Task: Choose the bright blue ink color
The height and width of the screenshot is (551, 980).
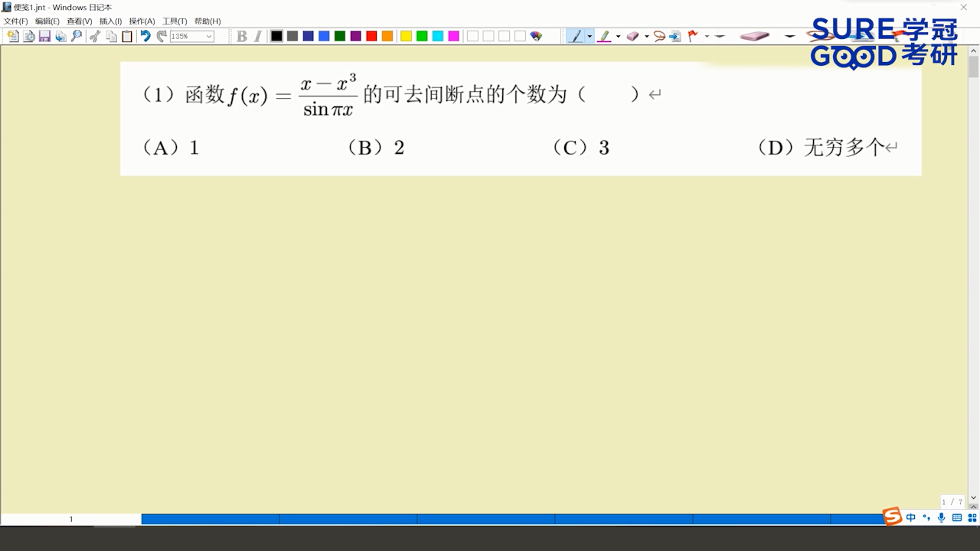Action: (x=324, y=36)
